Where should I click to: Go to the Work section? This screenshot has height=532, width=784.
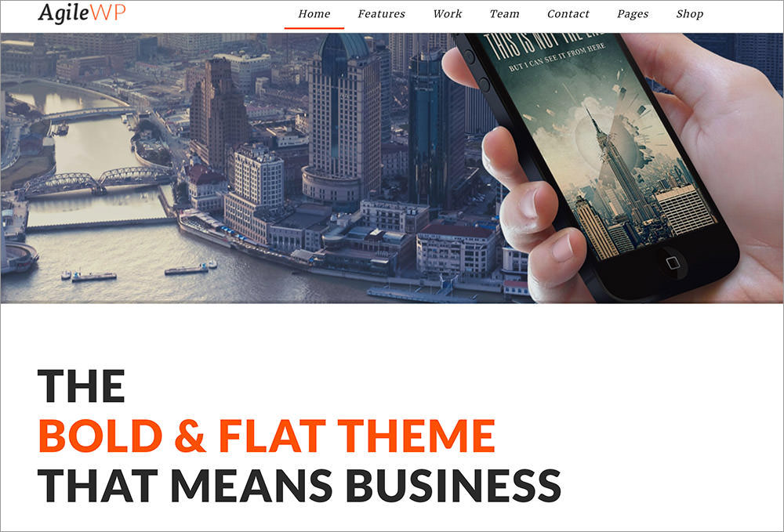click(448, 14)
